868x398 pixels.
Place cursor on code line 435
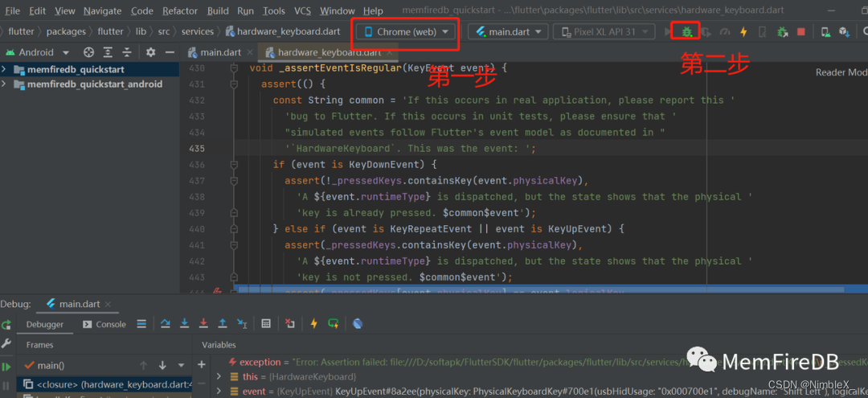coord(524,149)
